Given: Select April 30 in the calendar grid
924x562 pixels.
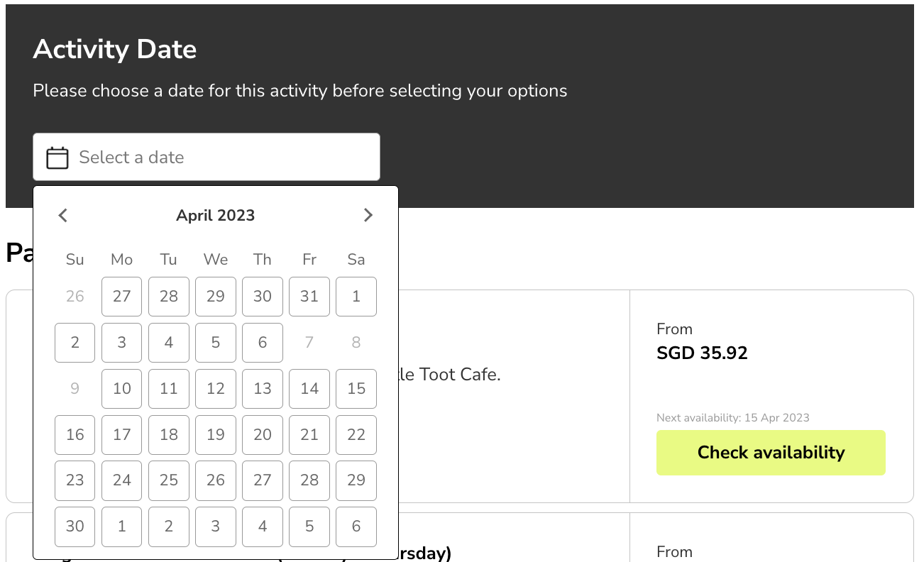Looking at the screenshot, I should (x=75, y=527).
